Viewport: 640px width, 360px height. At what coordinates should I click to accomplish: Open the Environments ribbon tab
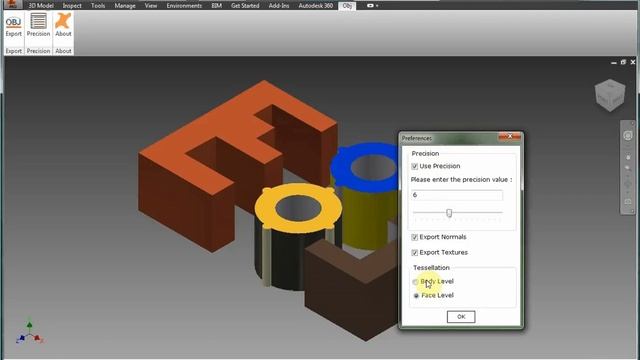[x=184, y=6]
